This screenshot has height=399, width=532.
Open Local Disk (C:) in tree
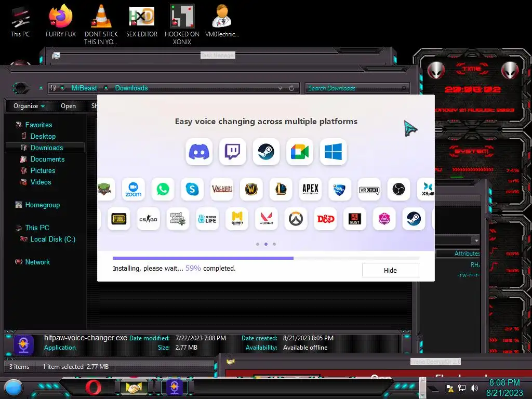click(52, 239)
